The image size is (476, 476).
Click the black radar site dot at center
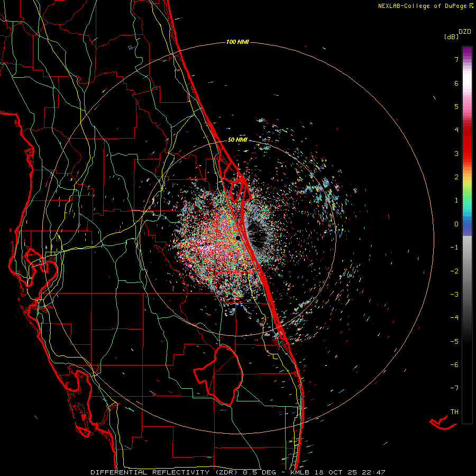239,237
